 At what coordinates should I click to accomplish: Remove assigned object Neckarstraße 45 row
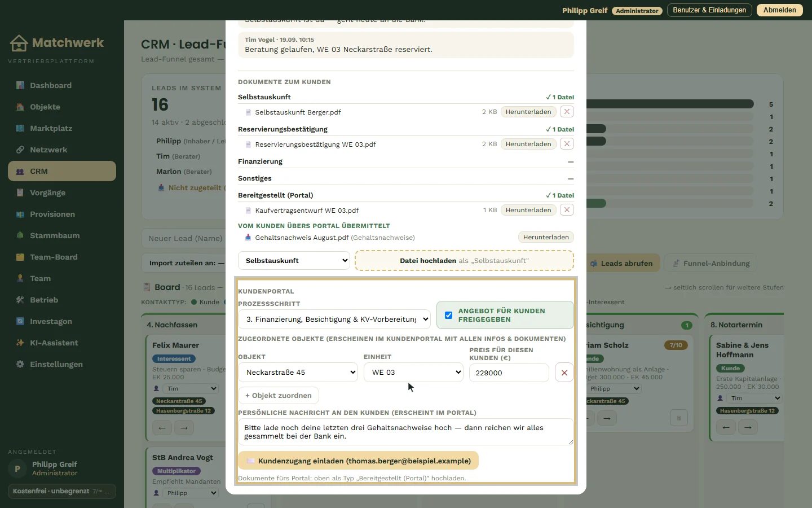(564, 373)
